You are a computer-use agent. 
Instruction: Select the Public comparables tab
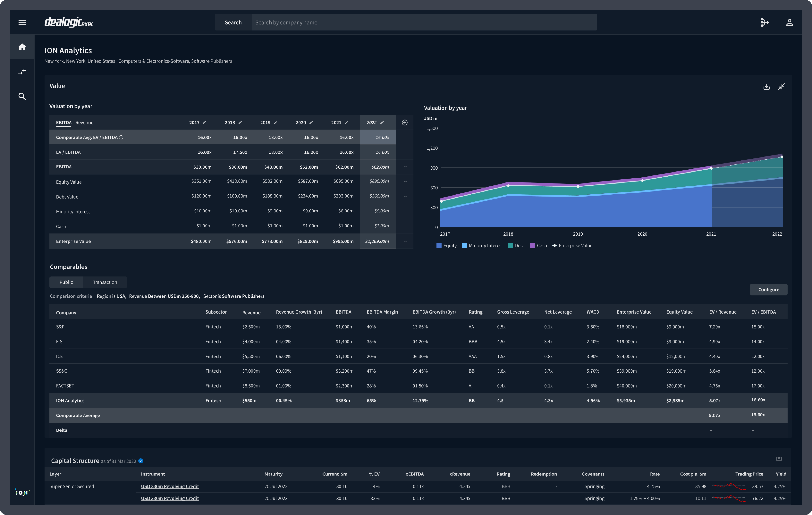pyautogui.click(x=66, y=282)
